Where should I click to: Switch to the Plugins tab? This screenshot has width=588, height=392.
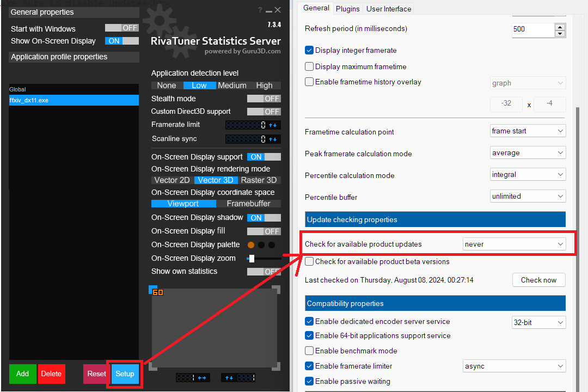click(x=347, y=9)
